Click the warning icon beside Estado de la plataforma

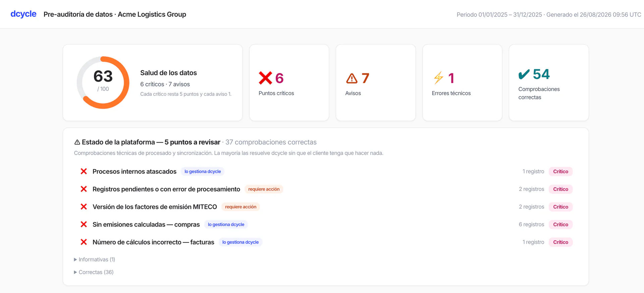[x=77, y=142]
